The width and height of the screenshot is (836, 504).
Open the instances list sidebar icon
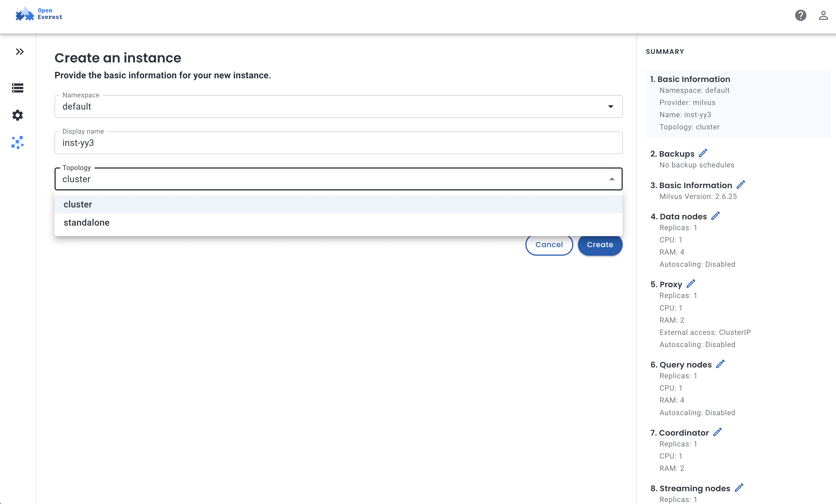pos(18,88)
